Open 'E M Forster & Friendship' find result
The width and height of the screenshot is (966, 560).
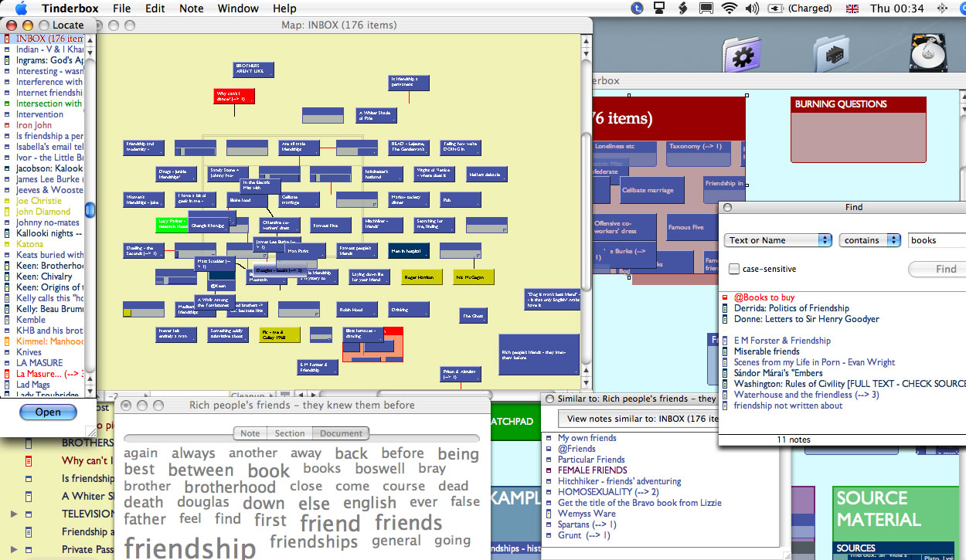(782, 341)
